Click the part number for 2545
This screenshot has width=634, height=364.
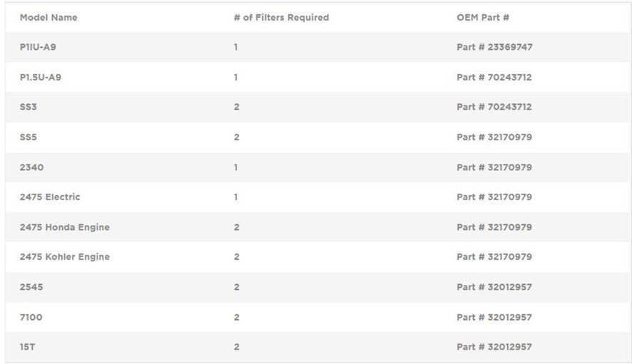(x=494, y=287)
